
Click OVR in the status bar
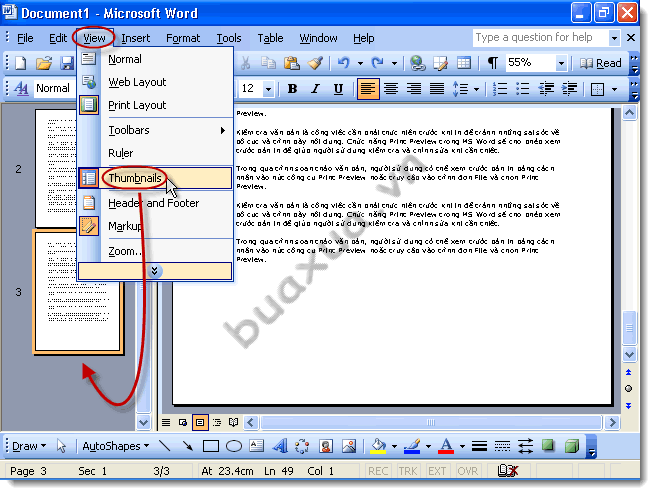[x=467, y=471]
